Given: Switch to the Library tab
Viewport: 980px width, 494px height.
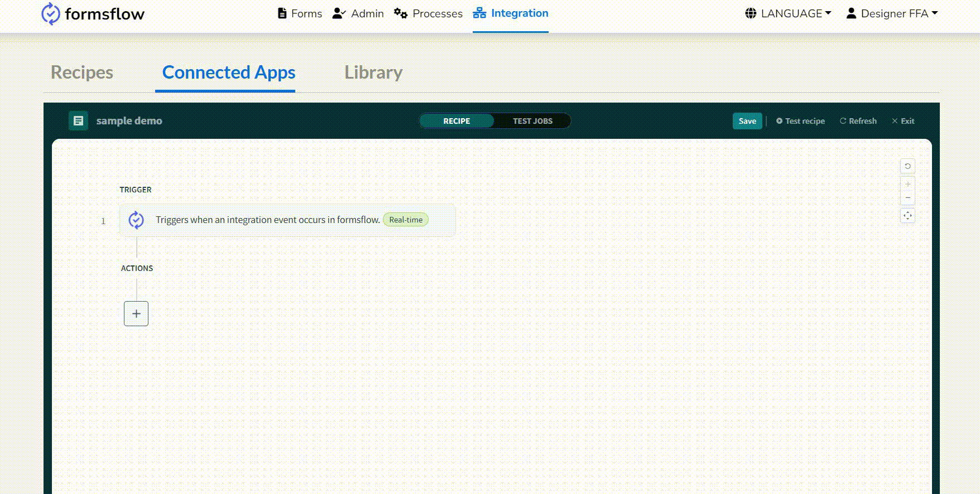Looking at the screenshot, I should point(373,72).
